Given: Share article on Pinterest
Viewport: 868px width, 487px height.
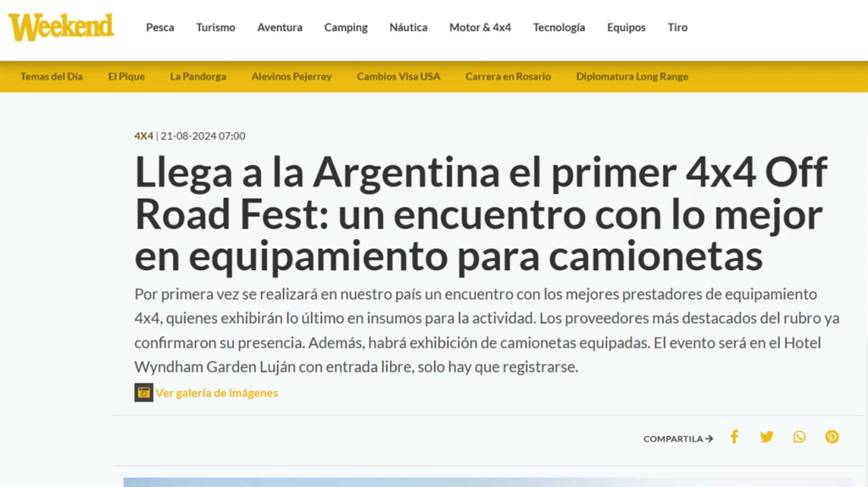Looking at the screenshot, I should click(x=832, y=437).
